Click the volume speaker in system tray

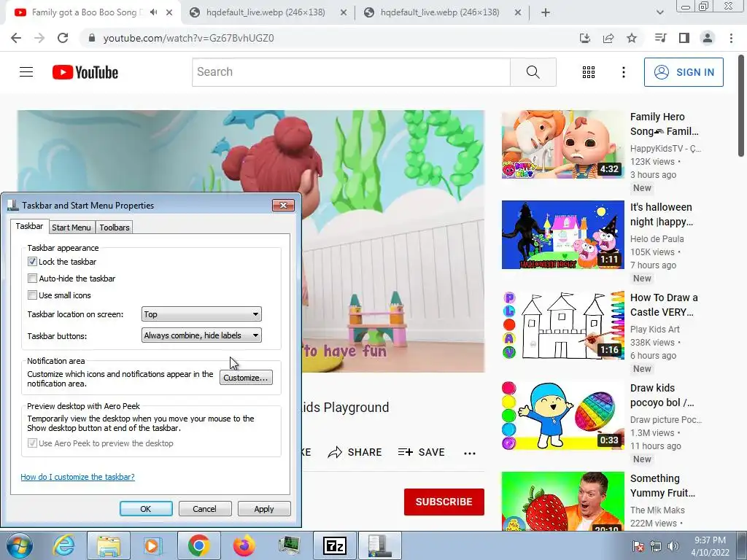673,546
